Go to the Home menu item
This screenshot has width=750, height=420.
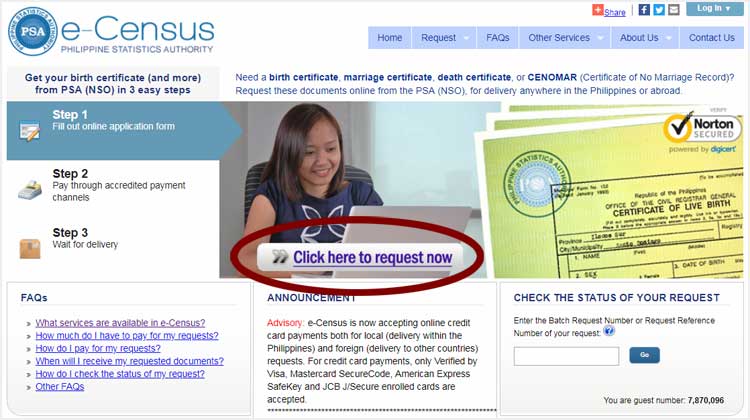[389, 38]
